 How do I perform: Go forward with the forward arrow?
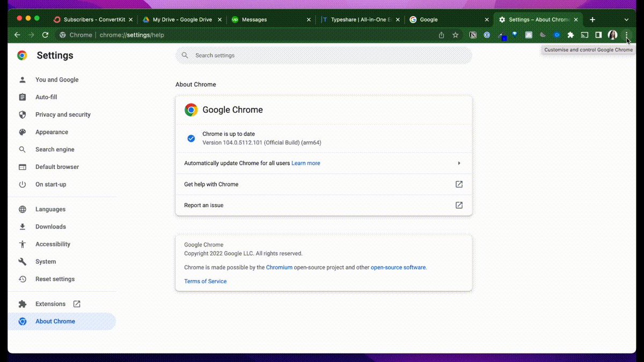(x=31, y=35)
